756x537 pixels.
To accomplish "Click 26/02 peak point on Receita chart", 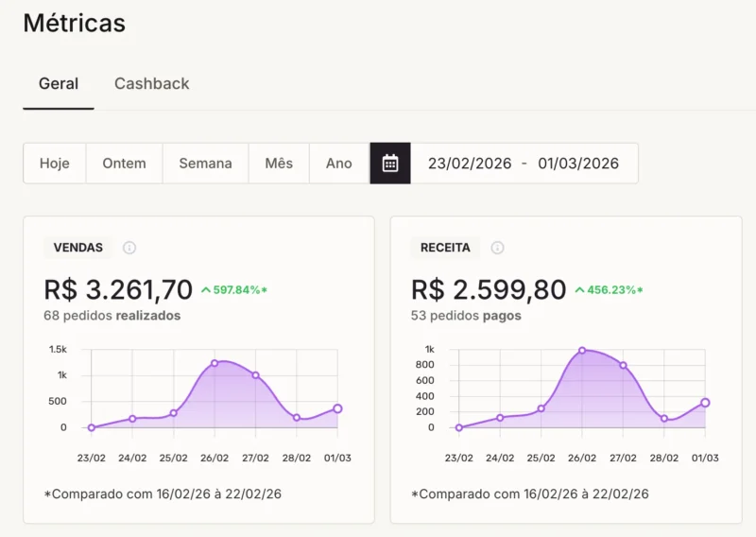I will coord(582,351).
